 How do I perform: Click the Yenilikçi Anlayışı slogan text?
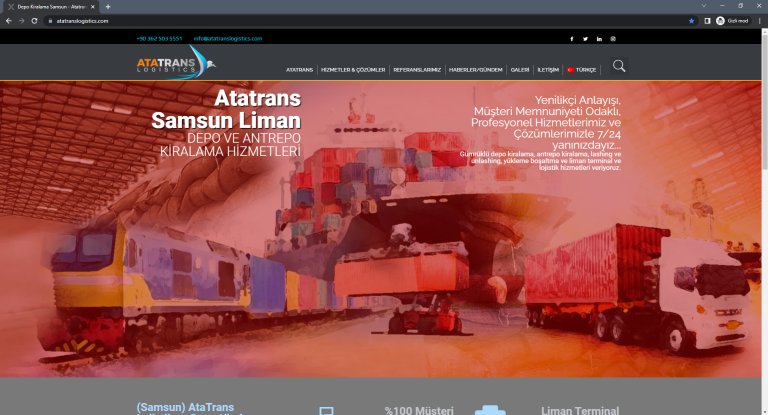pyautogui.click(x=546, y=122)
